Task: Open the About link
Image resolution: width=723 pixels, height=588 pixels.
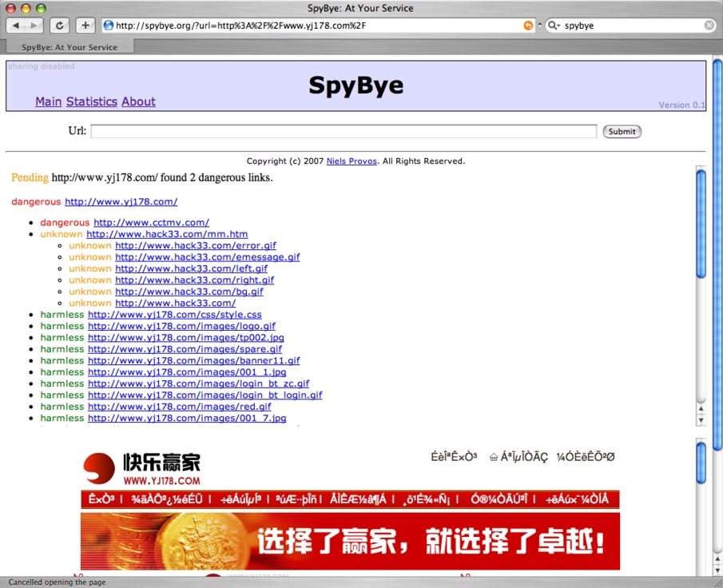Action: 138,101
